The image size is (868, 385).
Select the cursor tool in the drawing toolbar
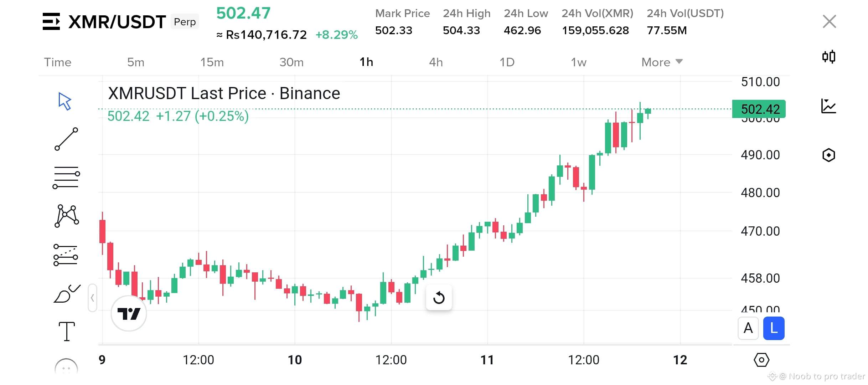66,102
